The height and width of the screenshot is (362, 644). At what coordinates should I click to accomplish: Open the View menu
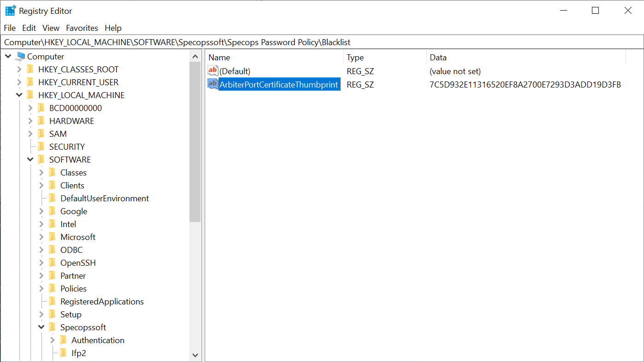click(51, 28)
